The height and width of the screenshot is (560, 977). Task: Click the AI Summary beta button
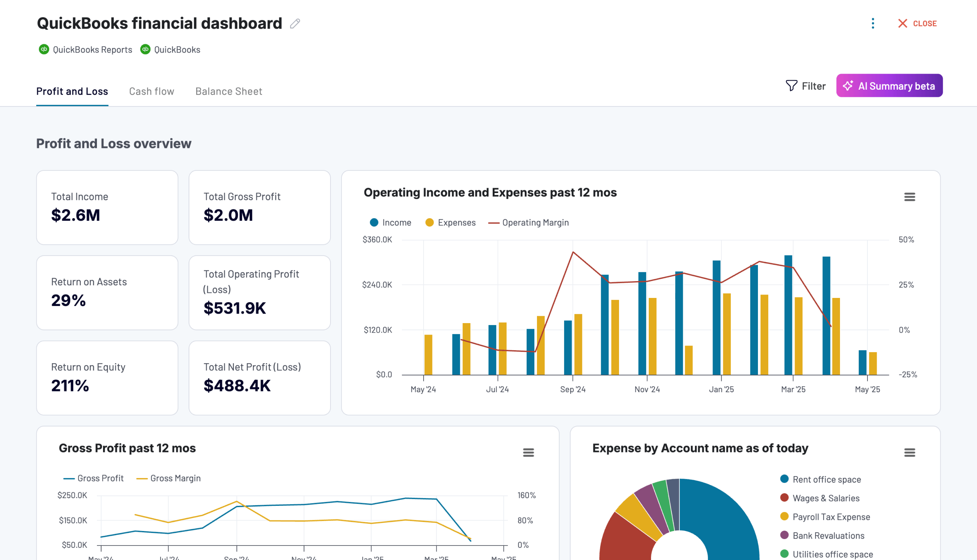[x=889, y=86]
